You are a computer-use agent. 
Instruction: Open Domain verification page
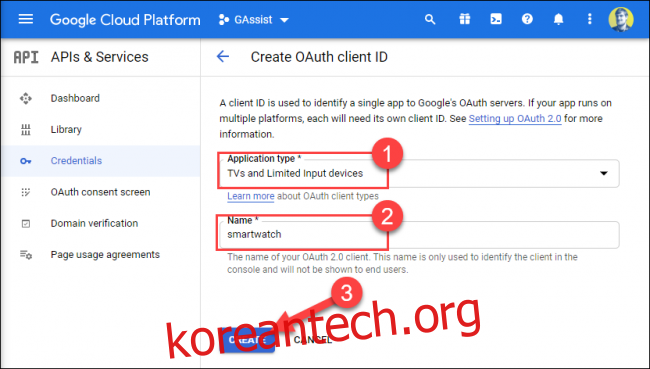(100, 223)
